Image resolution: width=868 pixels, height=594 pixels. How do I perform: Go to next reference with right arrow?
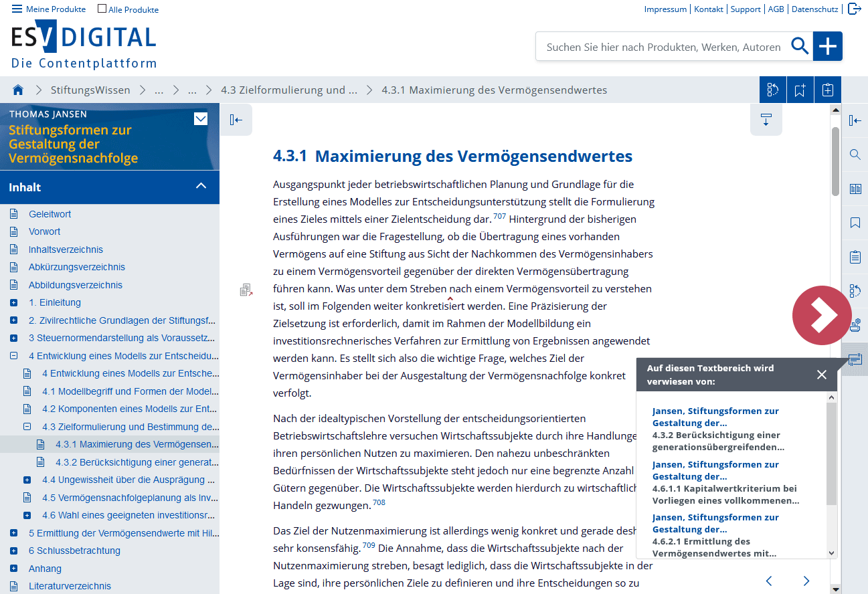tap(806, 581)
